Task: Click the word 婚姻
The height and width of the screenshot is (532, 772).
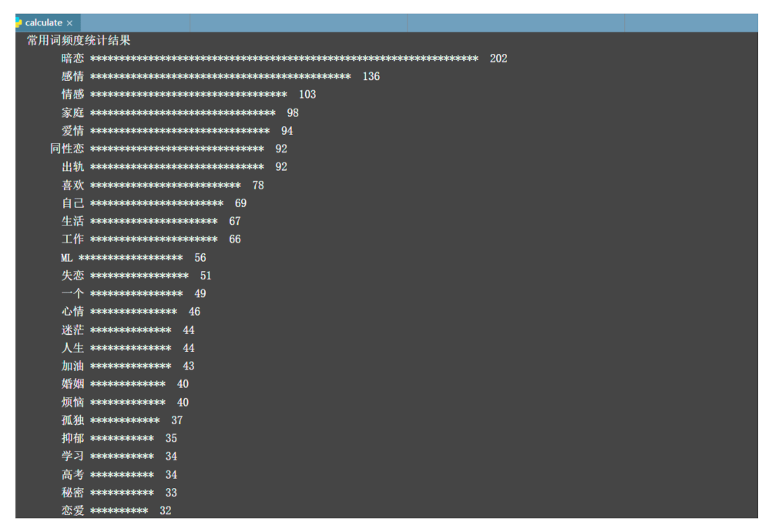Action: (73, 384)
